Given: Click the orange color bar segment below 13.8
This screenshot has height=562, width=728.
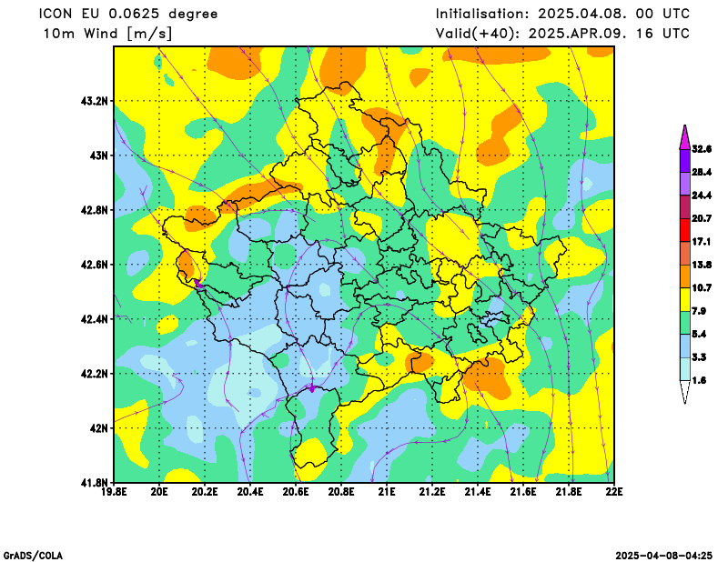Looking at the screenshot, I should (685, 276).
